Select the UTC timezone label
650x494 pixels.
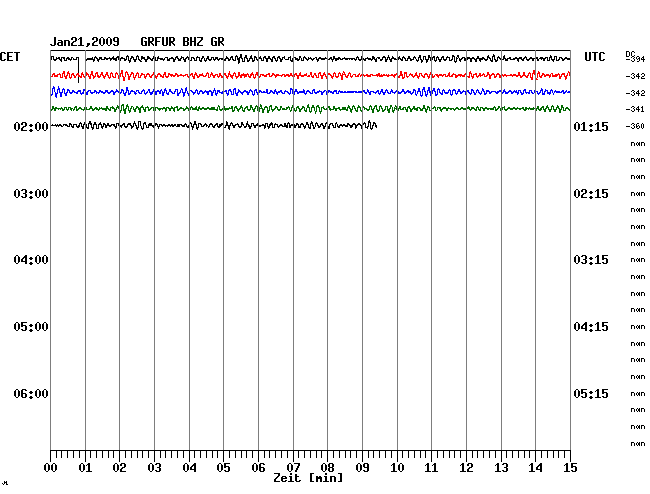[594, 57]
